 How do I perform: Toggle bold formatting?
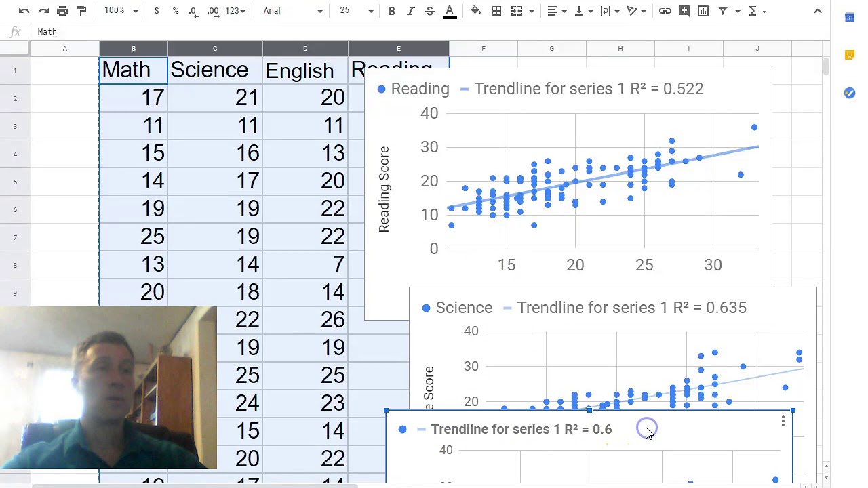coord(391,11)
